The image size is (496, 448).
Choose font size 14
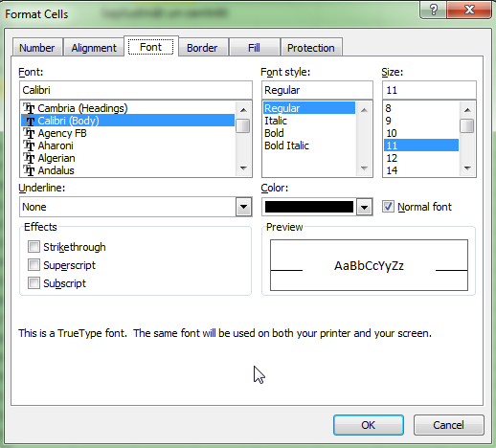pyautogui.click(x=421, y=170)
